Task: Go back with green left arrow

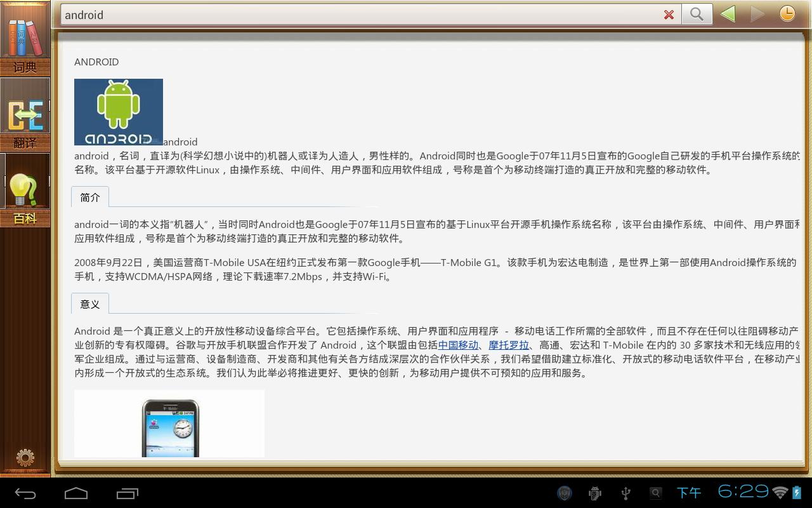Action: coord(728,14)
